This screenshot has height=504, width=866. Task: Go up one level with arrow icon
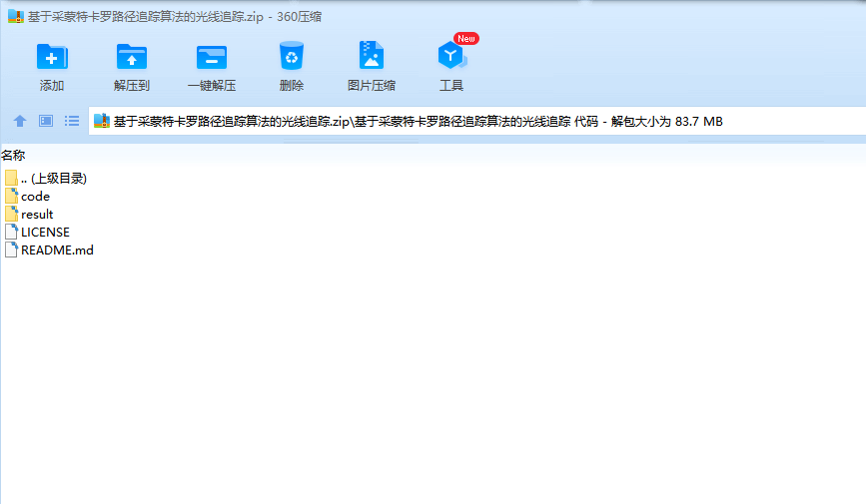[x=20, y=121]
